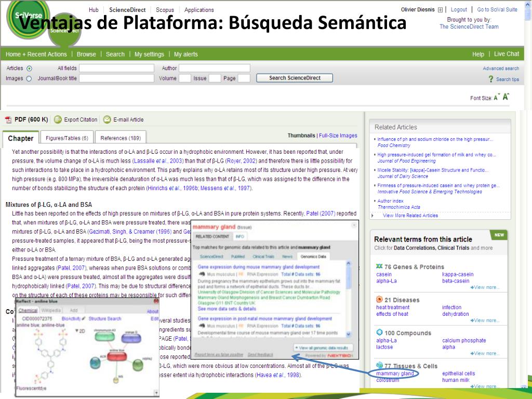Open My alerts in navigation bar

coord(185,54)
